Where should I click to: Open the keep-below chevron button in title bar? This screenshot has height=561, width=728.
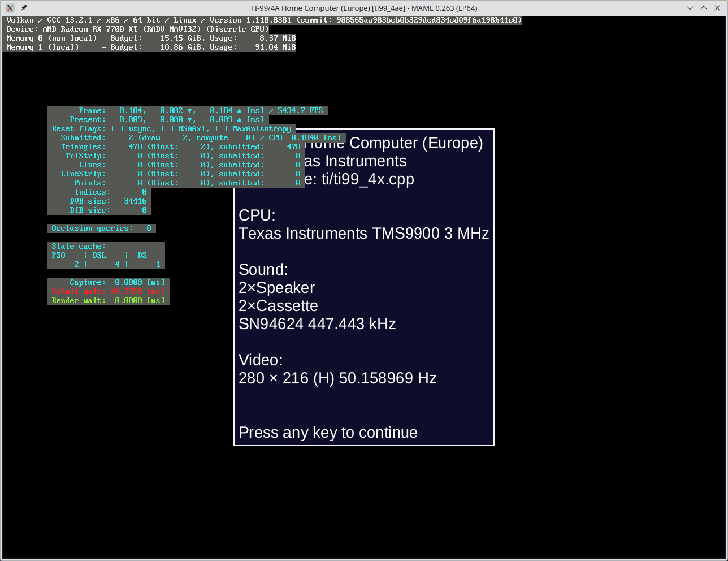click(x=690, y=8)
